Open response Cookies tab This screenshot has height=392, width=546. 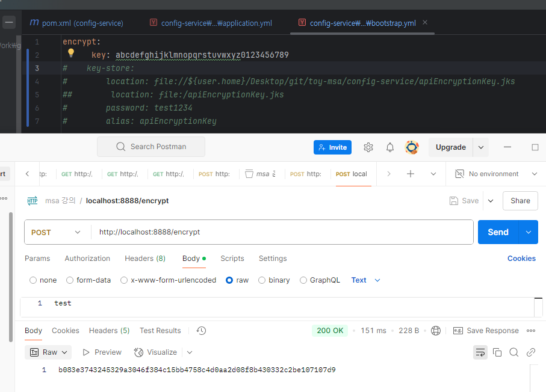point(66,331)
